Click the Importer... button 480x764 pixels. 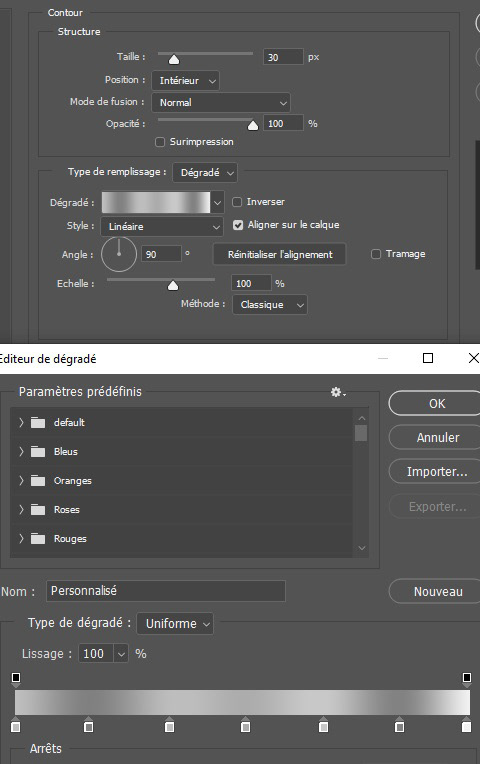(x=436, y=472)
